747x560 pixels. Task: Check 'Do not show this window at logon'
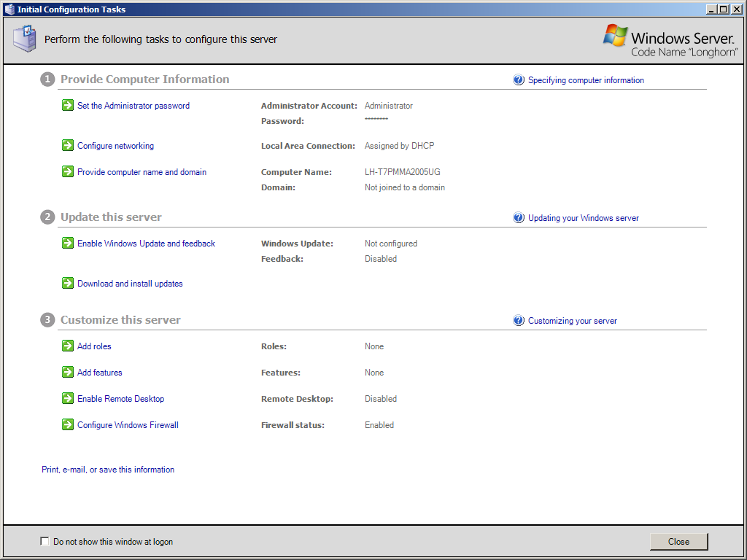[x=45, y=542]
